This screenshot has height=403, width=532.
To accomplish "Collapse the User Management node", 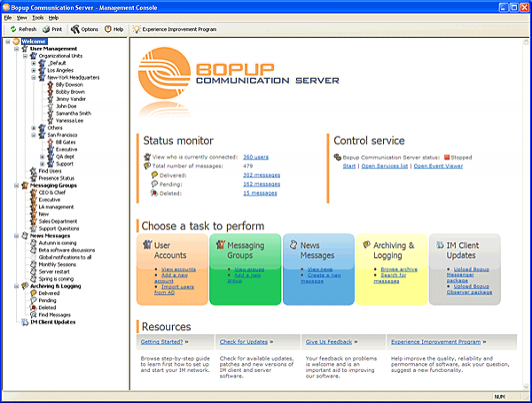I will 16,49.
